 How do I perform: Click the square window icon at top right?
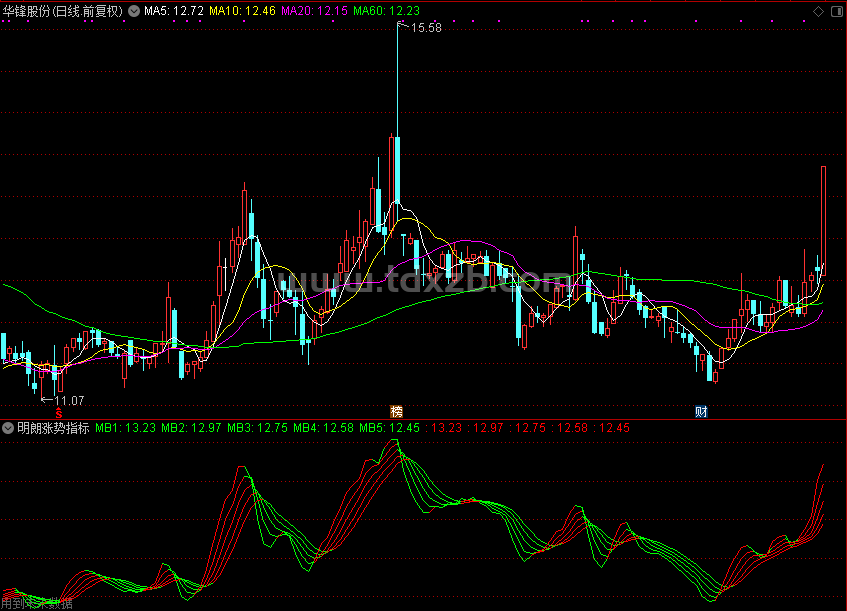836,10
